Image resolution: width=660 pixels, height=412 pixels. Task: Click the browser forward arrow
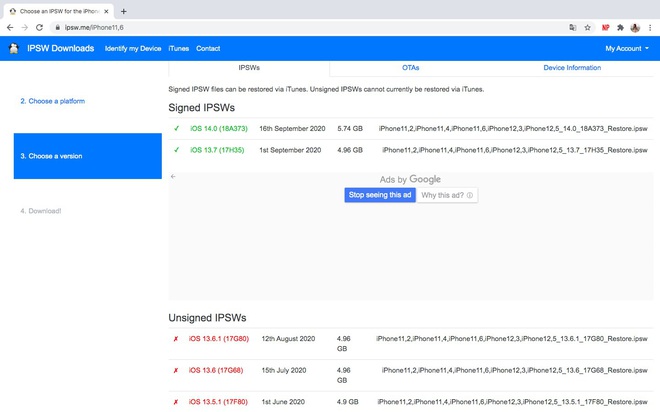(25, 27)
